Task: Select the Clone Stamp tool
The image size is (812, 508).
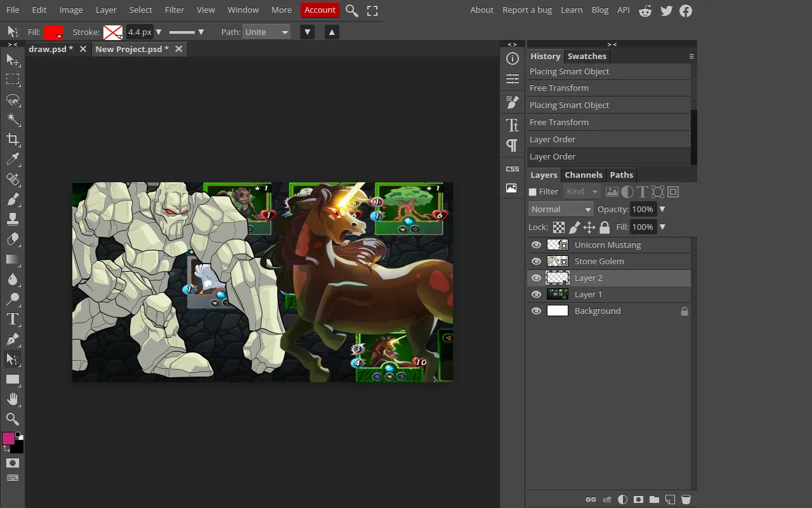Action: tap(13, 220)
